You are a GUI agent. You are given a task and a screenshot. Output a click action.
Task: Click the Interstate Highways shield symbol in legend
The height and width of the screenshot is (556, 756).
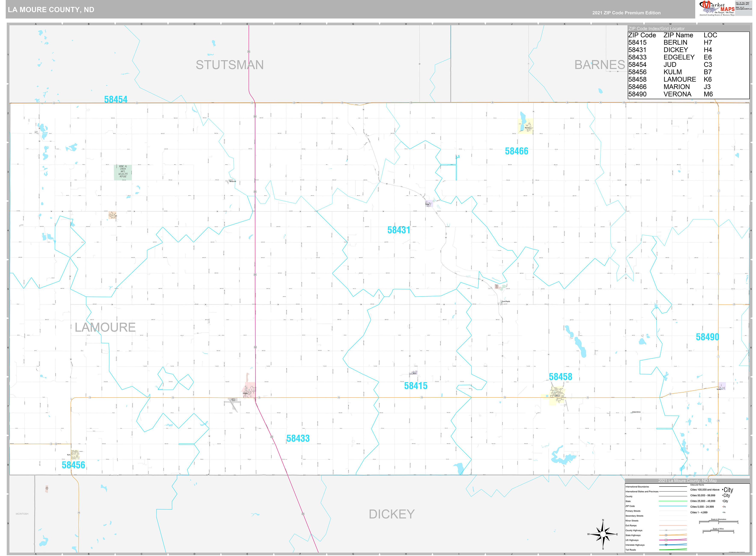click(x=666, y=544)
